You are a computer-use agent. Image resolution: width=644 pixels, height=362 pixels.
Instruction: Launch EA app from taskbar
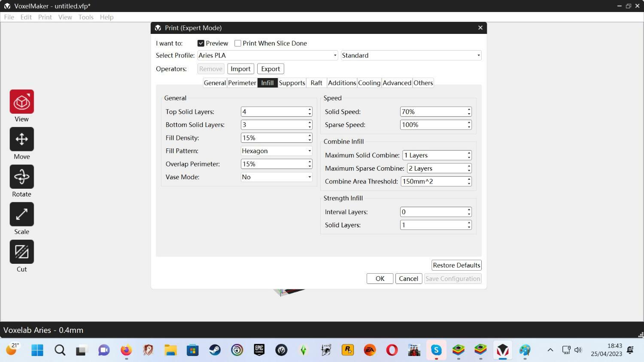tap(370, 350)
